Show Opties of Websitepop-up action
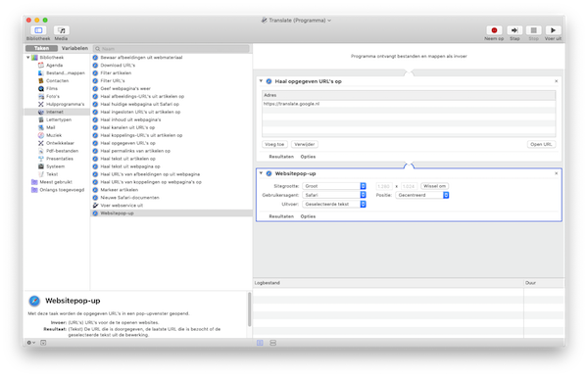The image size is (588, 377). click(x=308, y=216)
